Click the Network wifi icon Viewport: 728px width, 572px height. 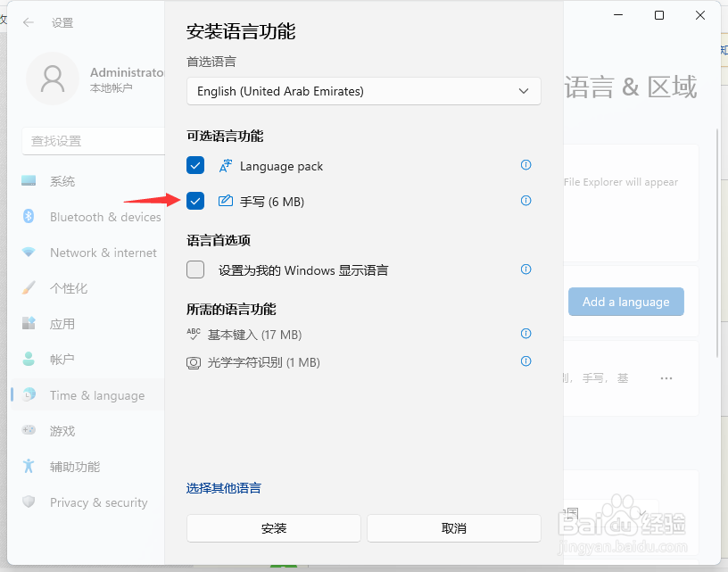pos(29,252)
